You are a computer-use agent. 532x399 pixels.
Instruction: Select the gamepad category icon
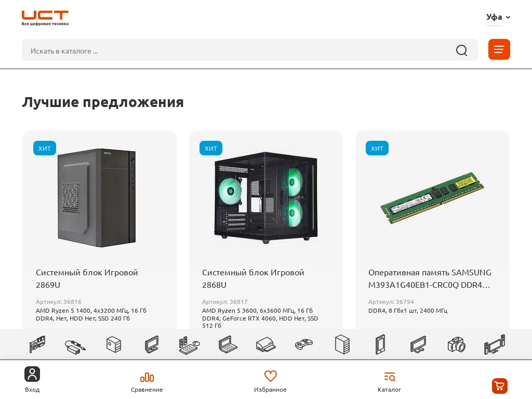303,345
